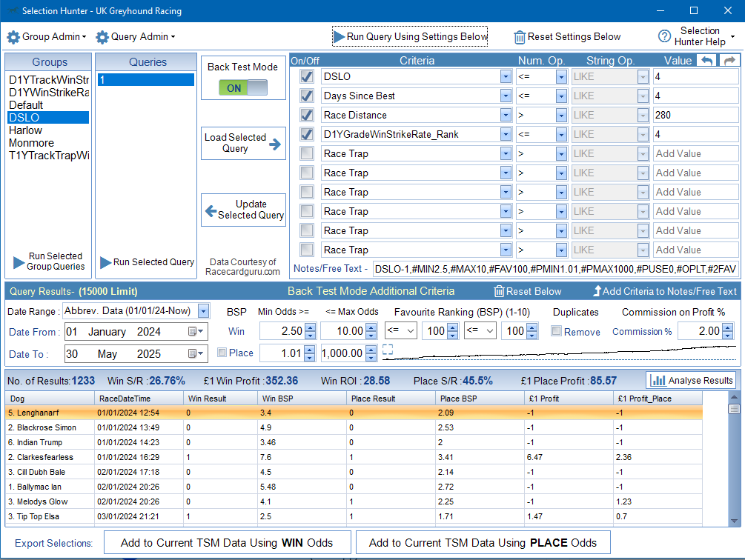Open numeric operator dropdown for Days Since Best
Image resolution: width=745 pixels, height=560 pixels.
pos(561,96)
